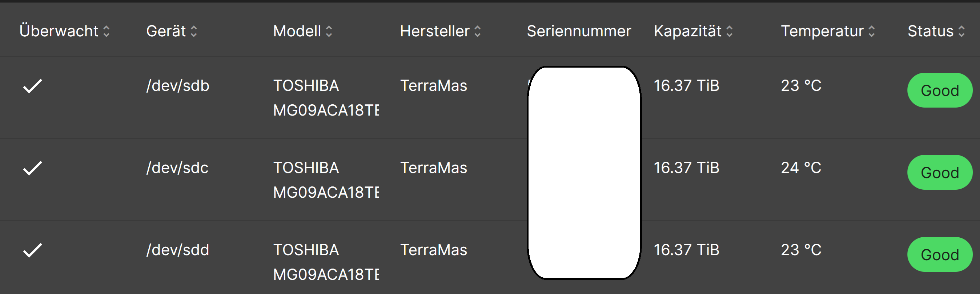Screen dimensions: 980x294
Task: Click the checkmark in the /dev/sdd row
Action: coord(33,250)
